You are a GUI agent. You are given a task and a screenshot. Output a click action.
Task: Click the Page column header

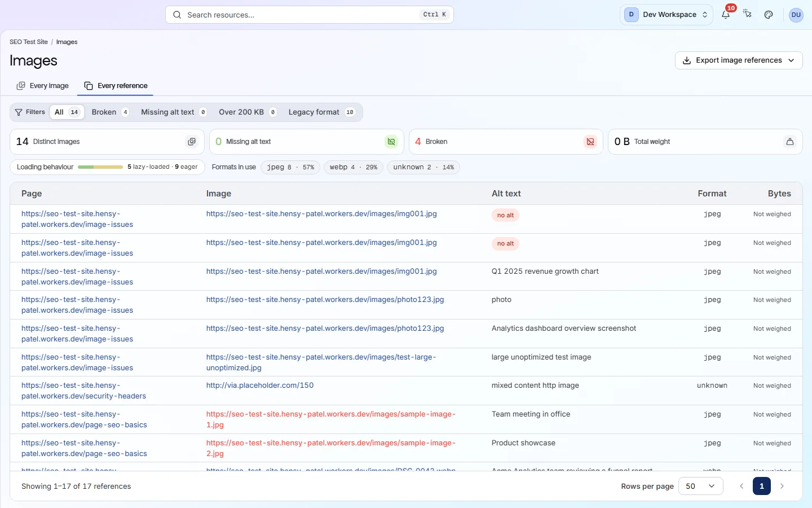coord(32,194)
